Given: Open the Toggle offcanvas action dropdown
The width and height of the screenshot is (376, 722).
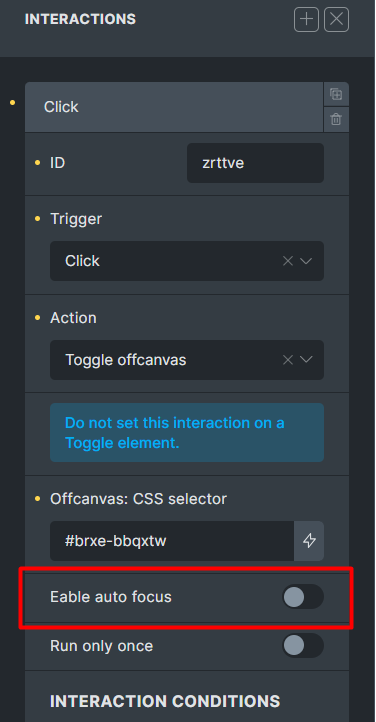Looking at the screenshot, I should coord(187,360).
